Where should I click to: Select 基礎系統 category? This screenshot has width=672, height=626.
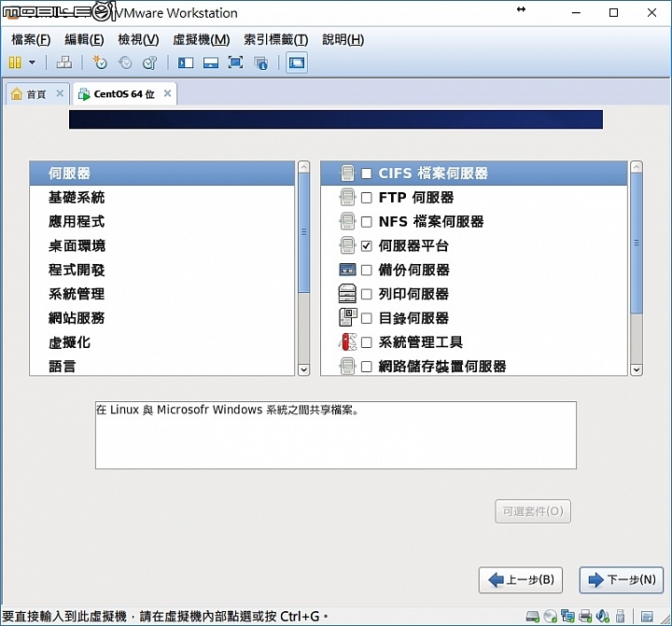[162, 198]
